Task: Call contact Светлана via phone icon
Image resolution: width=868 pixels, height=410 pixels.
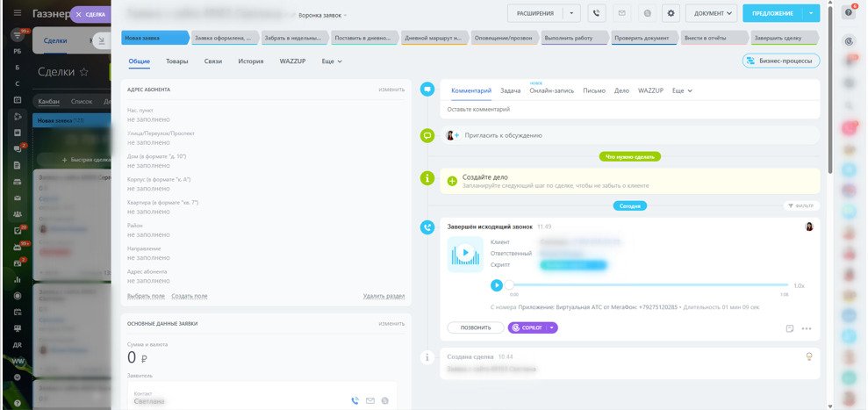Action: coord(355,400)
